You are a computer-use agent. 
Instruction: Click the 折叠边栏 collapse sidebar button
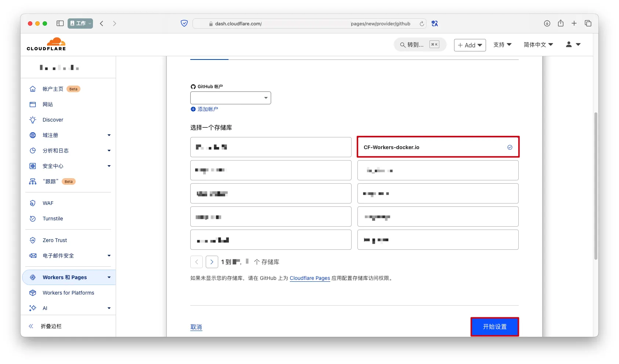(45, 326)
